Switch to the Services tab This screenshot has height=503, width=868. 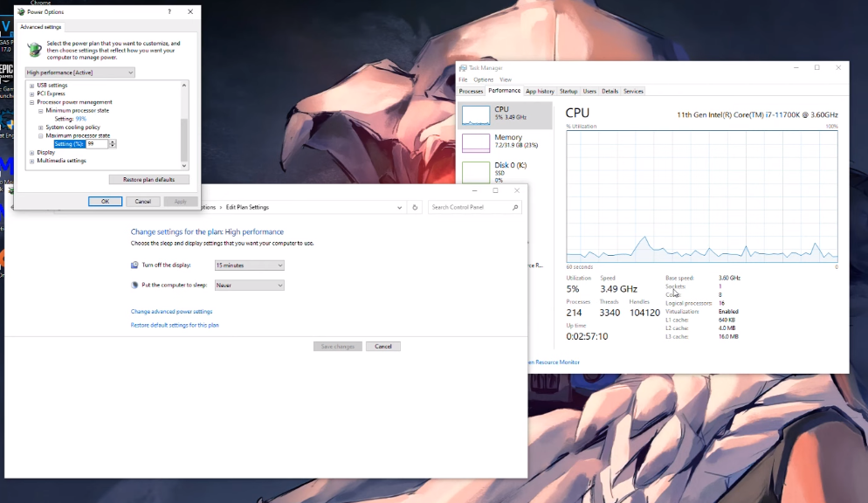(x=633, y=92)
